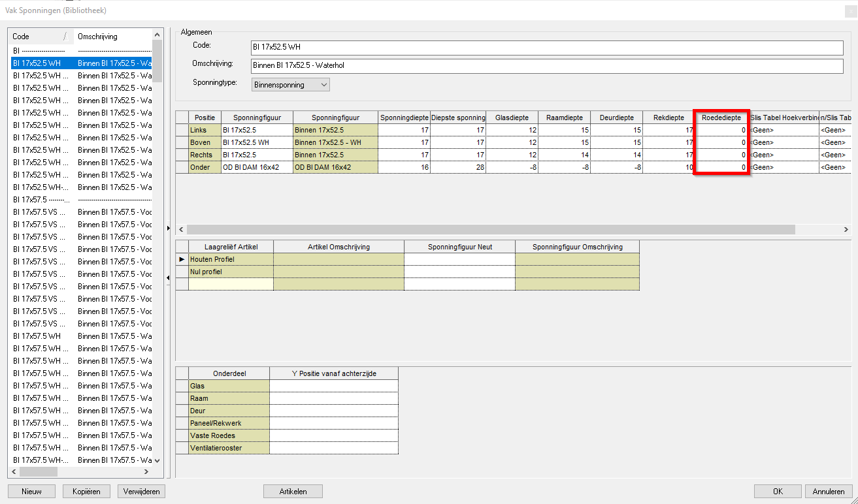Viewport: 858px width, 504px height.
Task: Click the Roedediepte cell in Links row
Action: click(721, 130)
